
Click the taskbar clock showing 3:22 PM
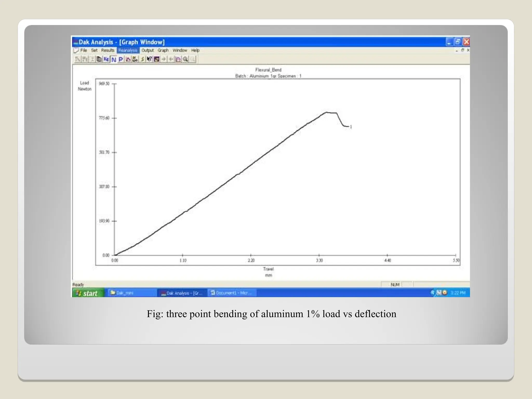pos(458,293)
